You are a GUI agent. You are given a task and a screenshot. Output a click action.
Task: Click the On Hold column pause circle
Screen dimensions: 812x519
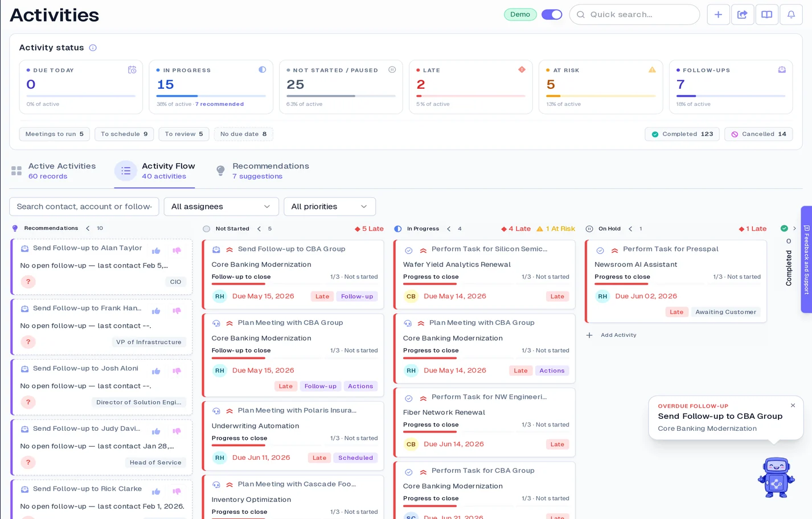pos(589,229)
